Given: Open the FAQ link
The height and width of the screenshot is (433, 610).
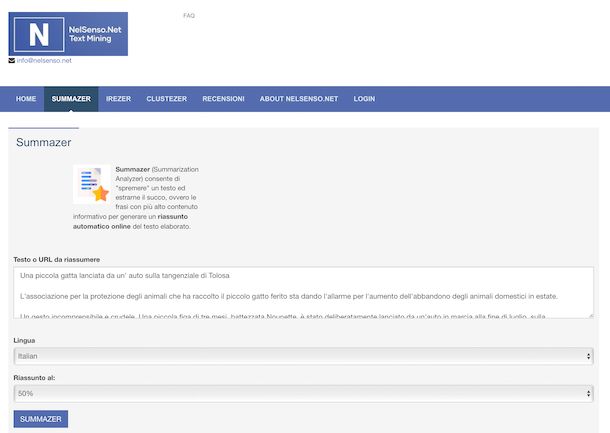Looking at the screenshot, I should pos(189,16).
